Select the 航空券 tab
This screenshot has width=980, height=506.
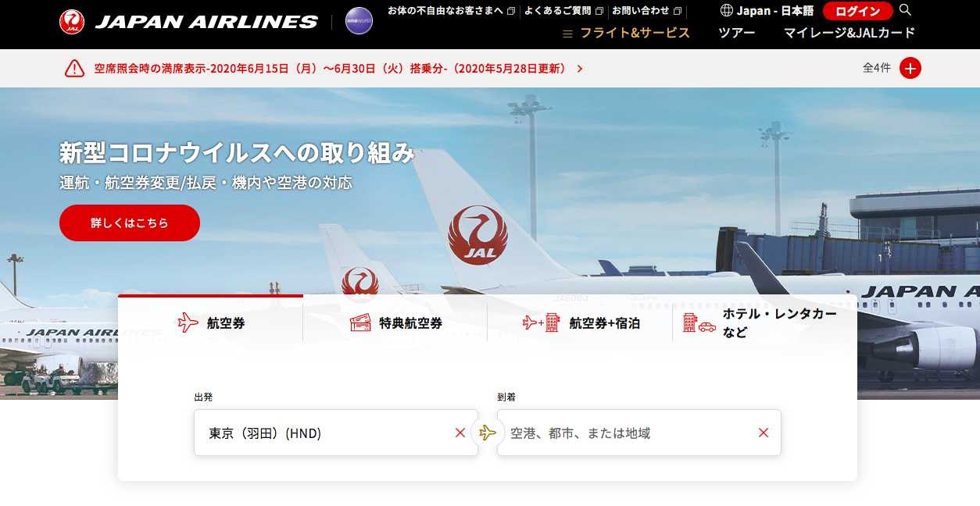click(x=210, y=322)
